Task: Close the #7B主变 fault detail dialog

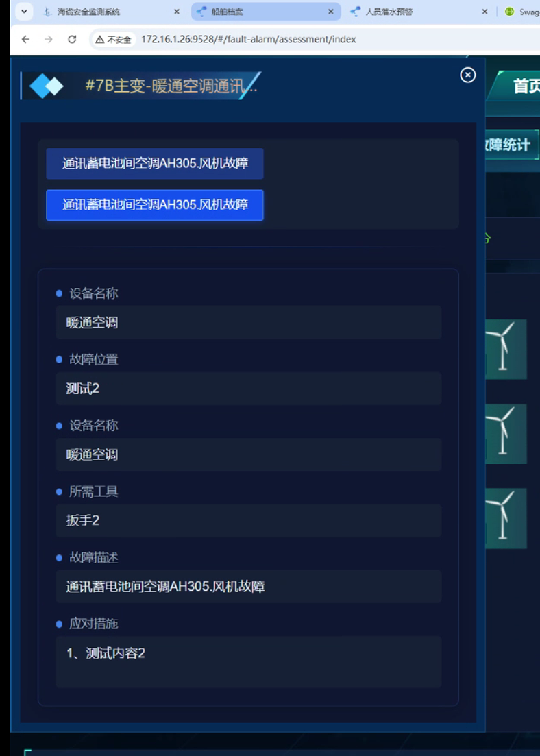Action: tap(467, 75)
